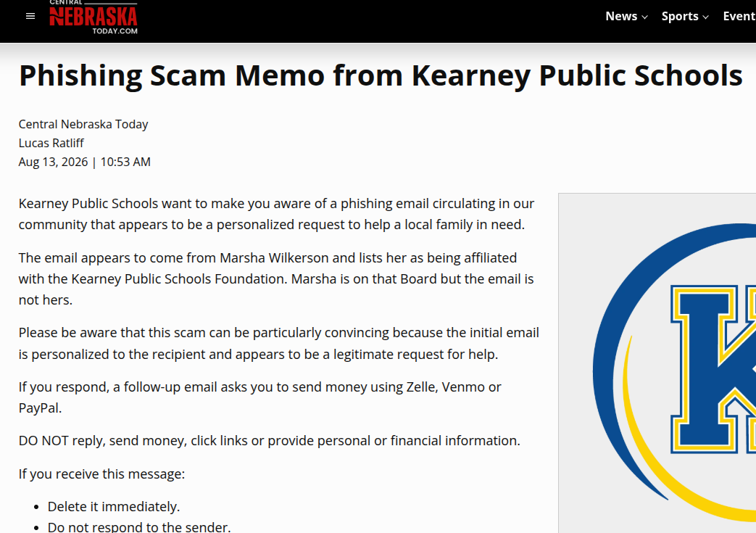Screen dimensions: 756x533
Task: Open the Sports menu label
Action: point(680,17)
